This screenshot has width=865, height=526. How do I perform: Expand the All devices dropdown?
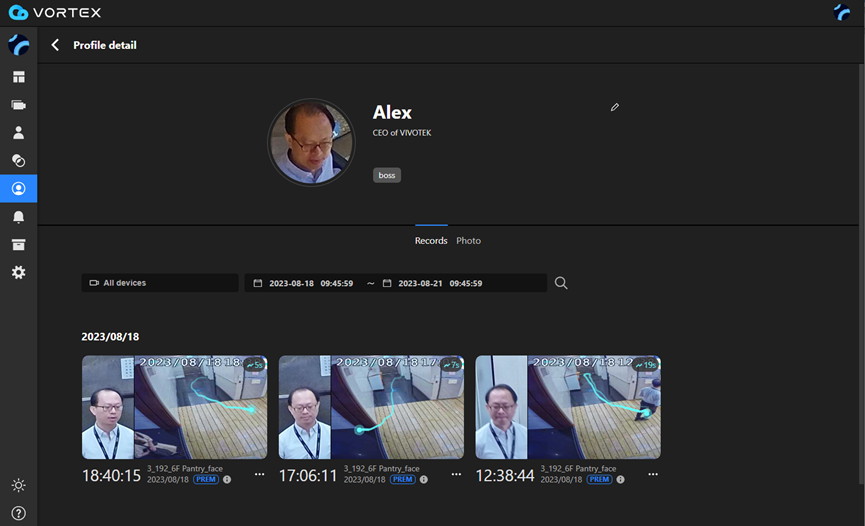pyautogui.click(x=160, y=283)
